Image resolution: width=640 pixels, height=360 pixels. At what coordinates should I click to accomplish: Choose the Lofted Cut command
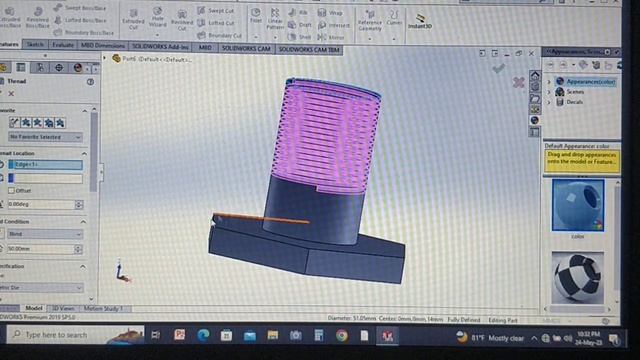(216, 23)
